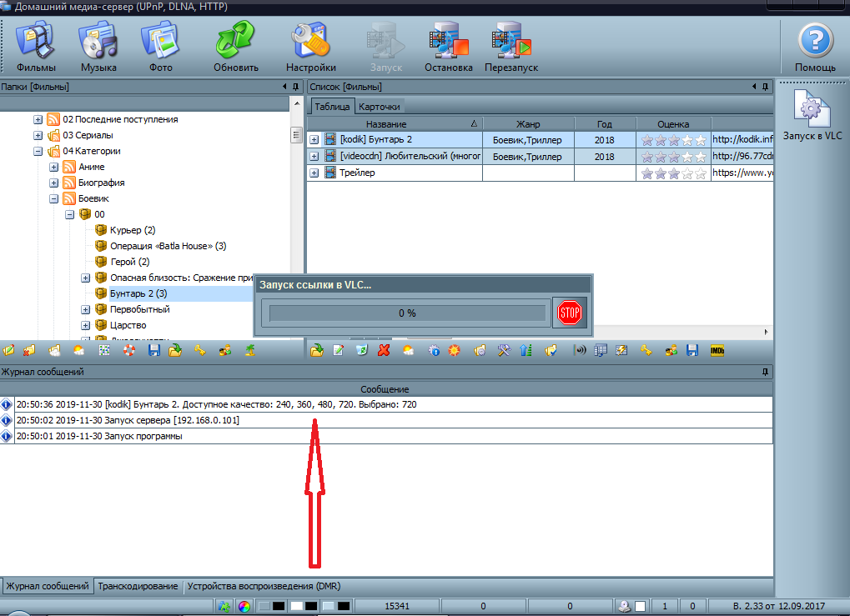
Task: Expand the 03 Сериалы folder
Action: pyautogui.click(x=38, y=135)
